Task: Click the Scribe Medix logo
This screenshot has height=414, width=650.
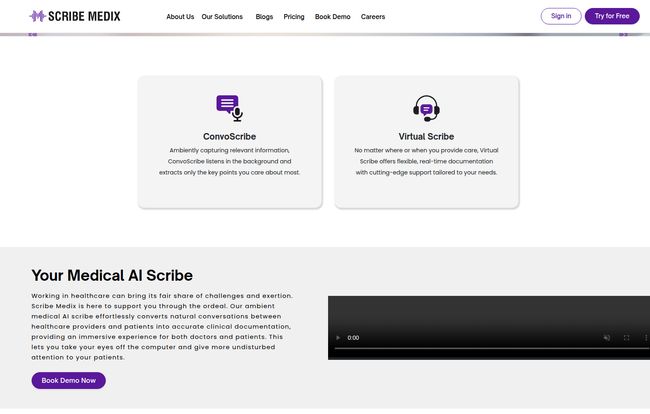Action: tap(78, 16)
